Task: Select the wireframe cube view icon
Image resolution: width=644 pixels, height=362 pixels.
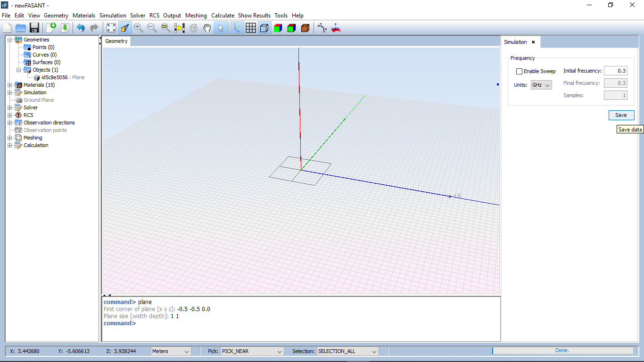Action: 264,28
